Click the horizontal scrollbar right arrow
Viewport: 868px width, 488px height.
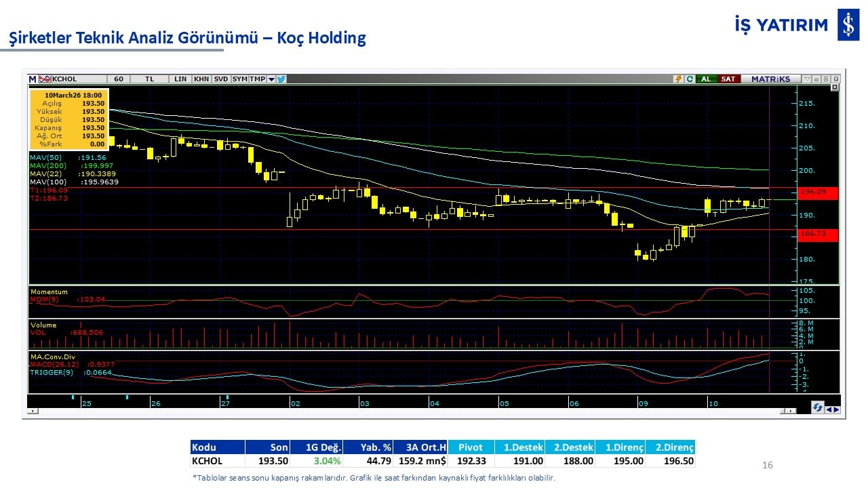pyautogui.click(x=791, y=411)
